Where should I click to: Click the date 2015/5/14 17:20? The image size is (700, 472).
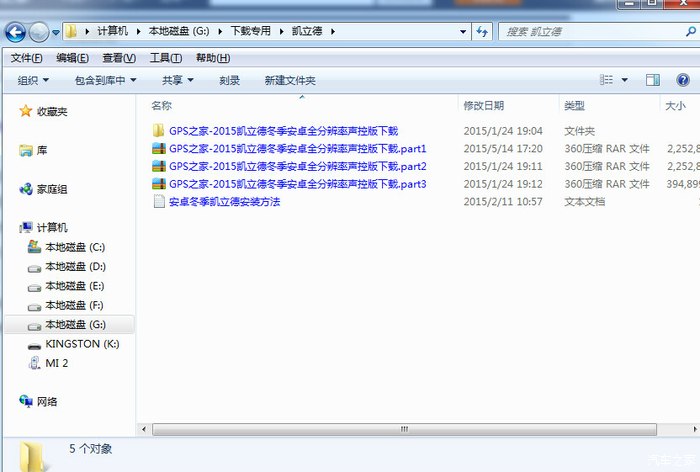(x=503, y=148)
